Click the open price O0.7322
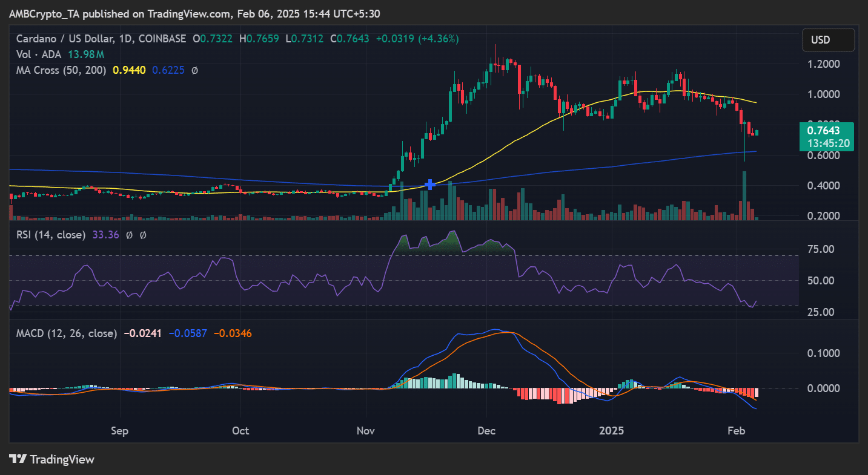The width and height of the screenshot is (868, 475). point(214,39)
